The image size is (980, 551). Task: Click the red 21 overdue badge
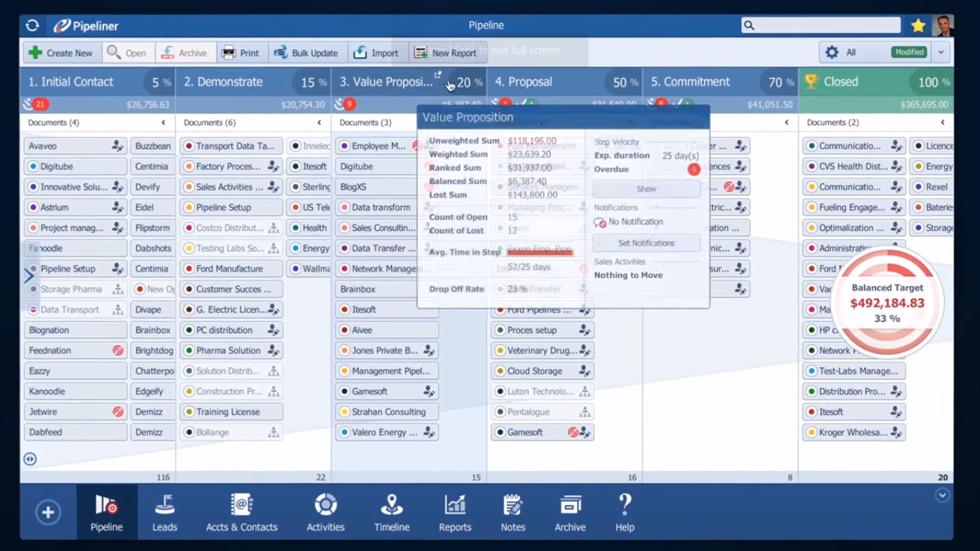coord(40,104)
